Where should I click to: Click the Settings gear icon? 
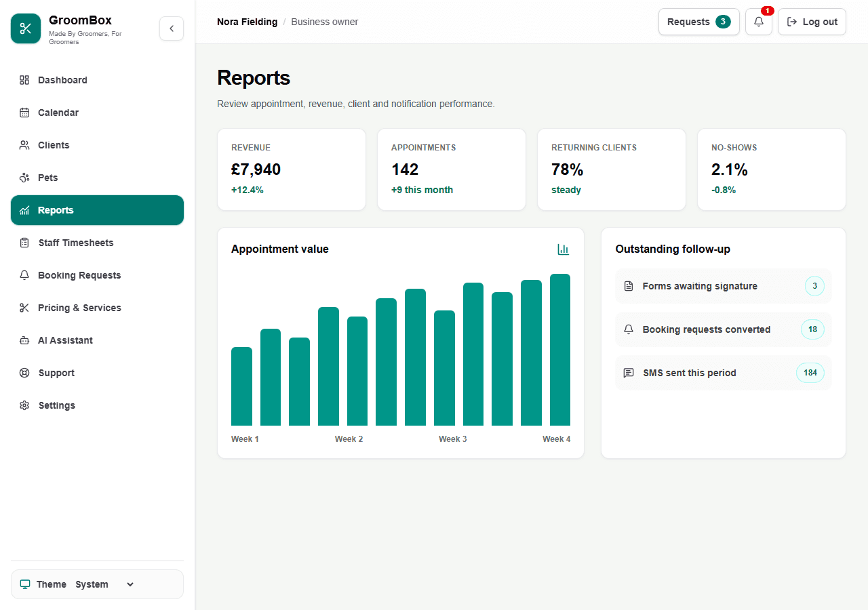click(x=24, y=405)
